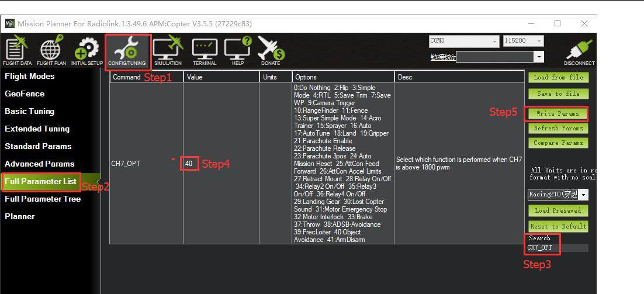This screenshot has width=644, height=294.
Task: Click the Command column header
Action: point(146,77)
